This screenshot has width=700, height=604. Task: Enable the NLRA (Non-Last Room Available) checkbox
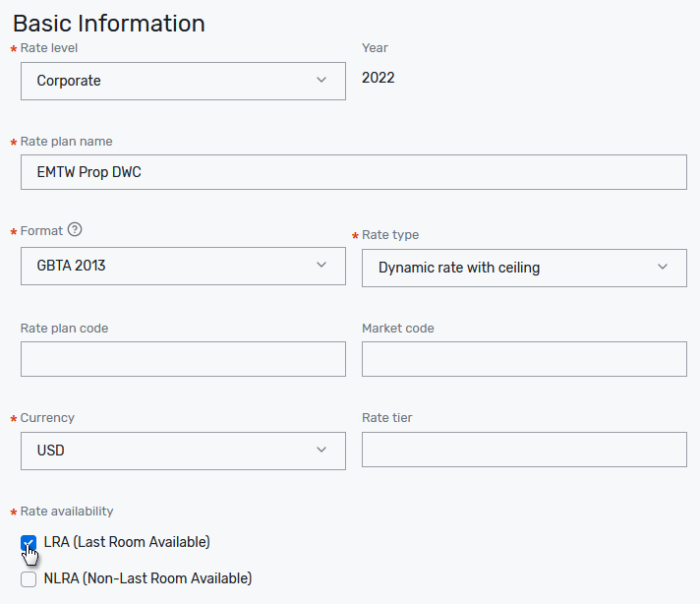(29, 579)
